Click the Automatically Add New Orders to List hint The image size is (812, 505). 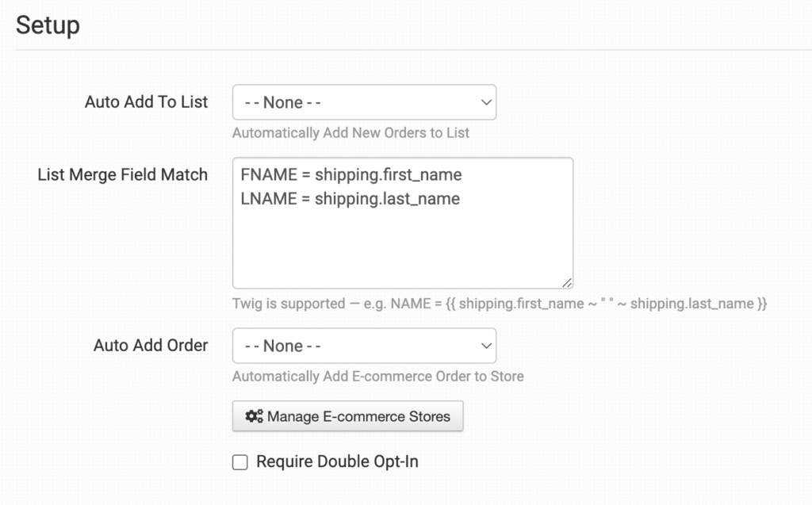350,132
